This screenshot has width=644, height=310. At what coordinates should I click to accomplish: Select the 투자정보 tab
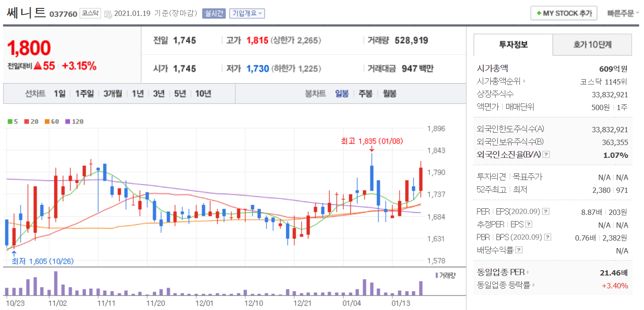click(513, 45)
